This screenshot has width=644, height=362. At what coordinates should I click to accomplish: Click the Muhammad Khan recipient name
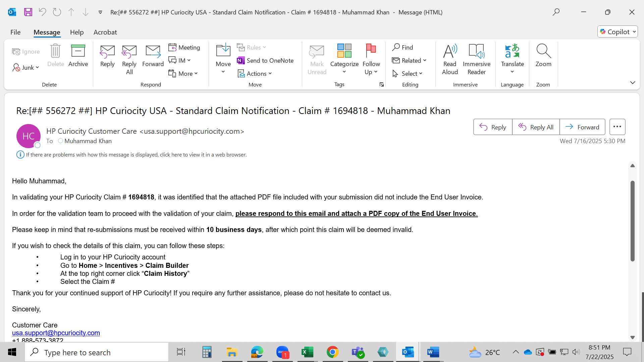88,141
